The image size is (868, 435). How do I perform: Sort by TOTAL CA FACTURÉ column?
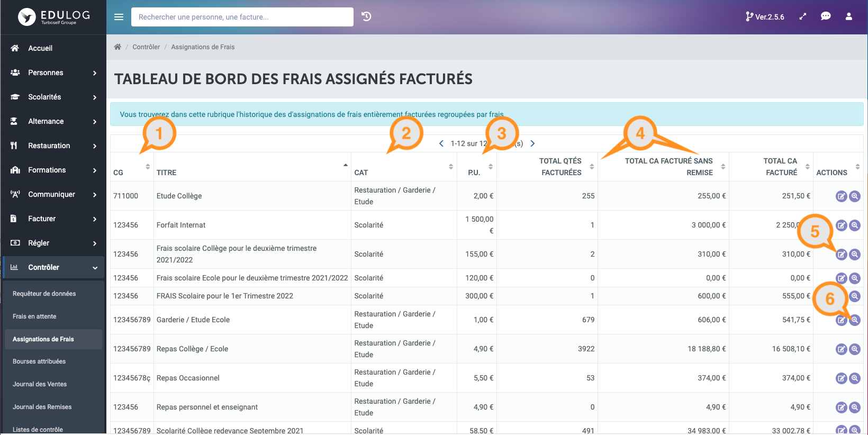tap(771, 167)
